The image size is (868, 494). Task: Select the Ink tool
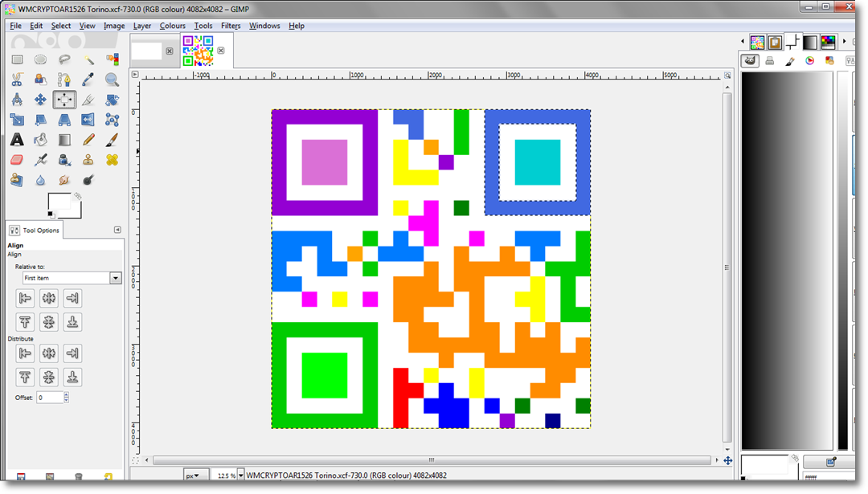(64, 160)
